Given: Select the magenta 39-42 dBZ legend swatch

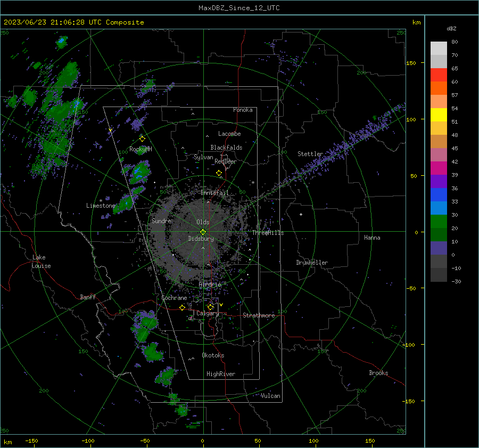Looking at the screenshot, I should pos(439,168).
